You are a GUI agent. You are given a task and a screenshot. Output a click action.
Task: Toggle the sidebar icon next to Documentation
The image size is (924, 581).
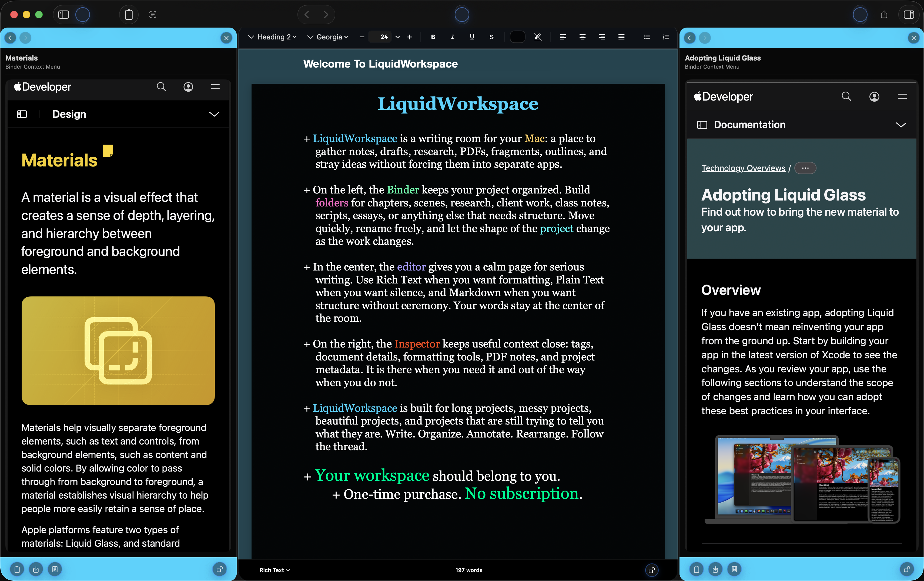(x=702, y=125)
